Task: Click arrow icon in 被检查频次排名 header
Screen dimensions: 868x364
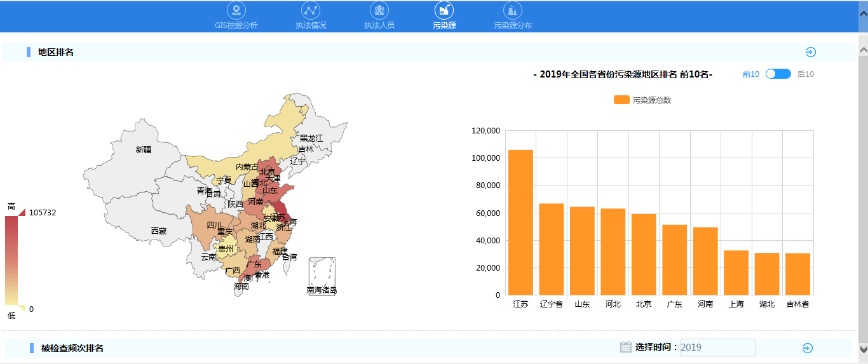Action: (807, 348)
